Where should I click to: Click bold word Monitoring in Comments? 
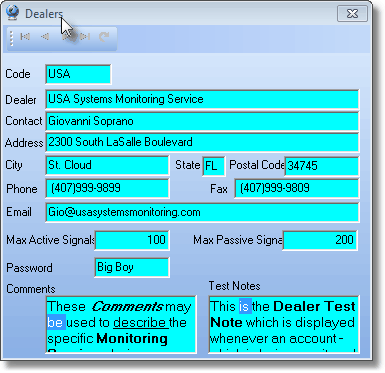click(132, 339)
